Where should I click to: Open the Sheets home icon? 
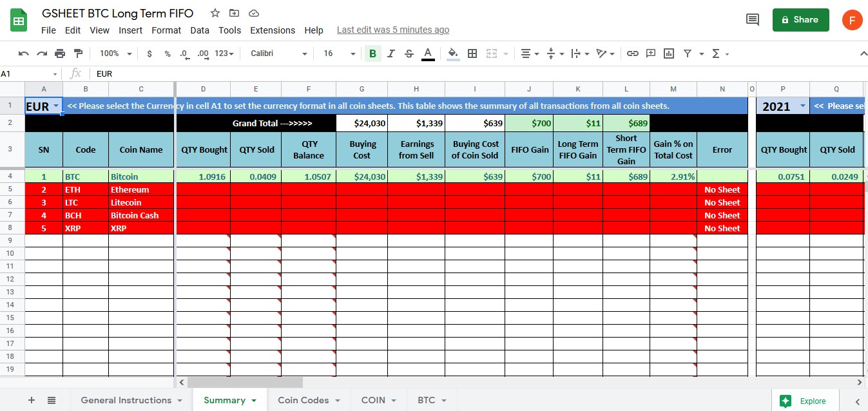coord(18,21)
